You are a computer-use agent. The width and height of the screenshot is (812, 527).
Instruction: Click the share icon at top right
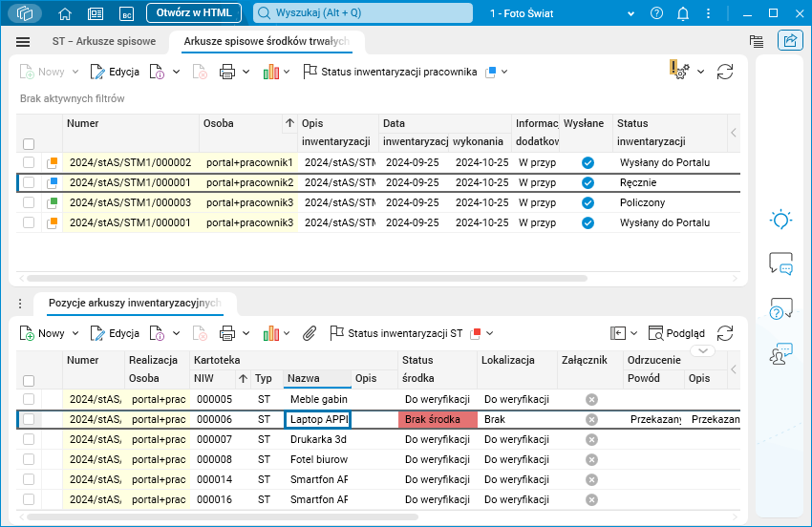point(789,41)
